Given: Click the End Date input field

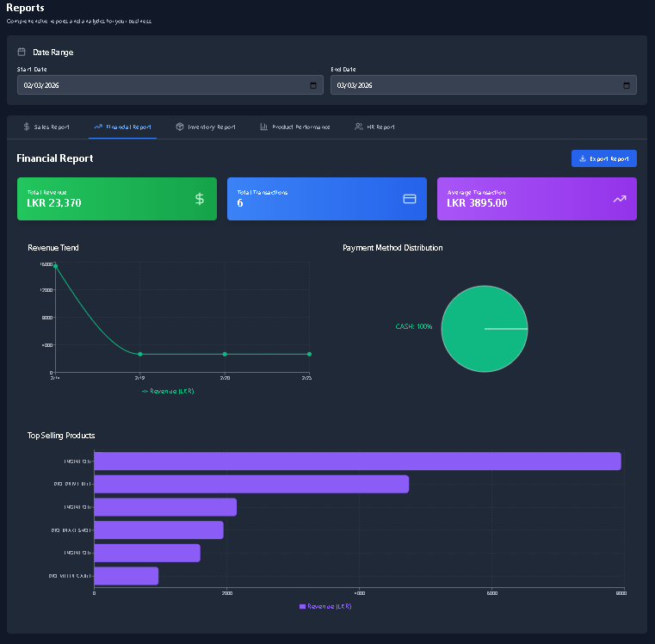Looking at the screenshot, I should pos(484,85).
